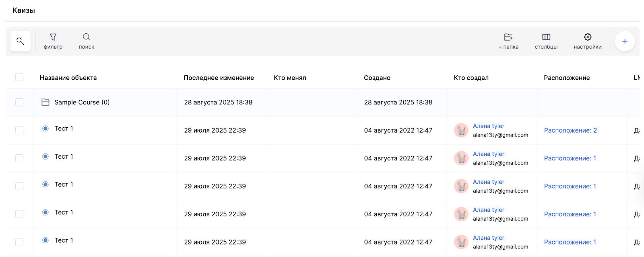Open поиск magnifier search tool
The width and height of the screenshot is (644, 257).
click(87, 41)
